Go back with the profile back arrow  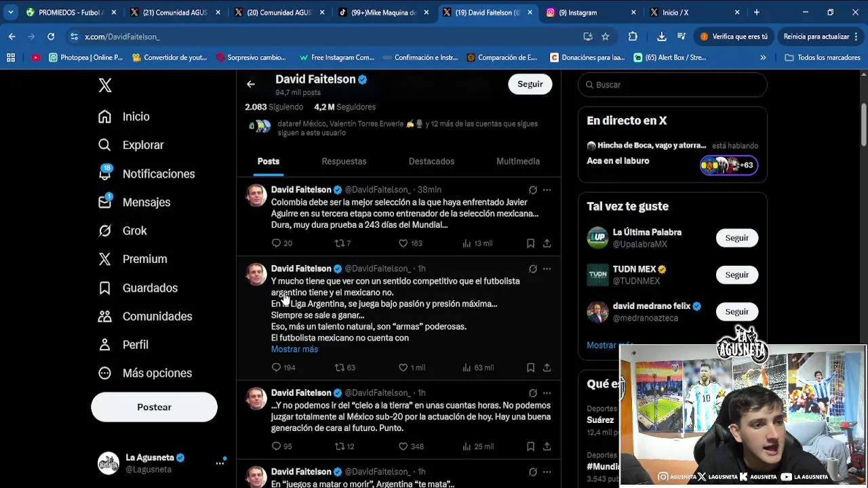(x=250, y=84)
